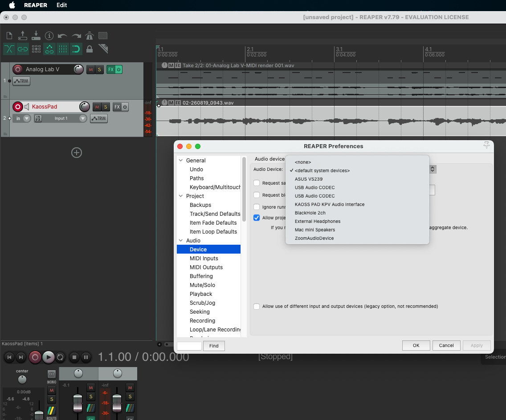506x420 pixels.
Task: Click the Open Project toolbar icon
Action: pyautogui.click(x=23, y=36)
